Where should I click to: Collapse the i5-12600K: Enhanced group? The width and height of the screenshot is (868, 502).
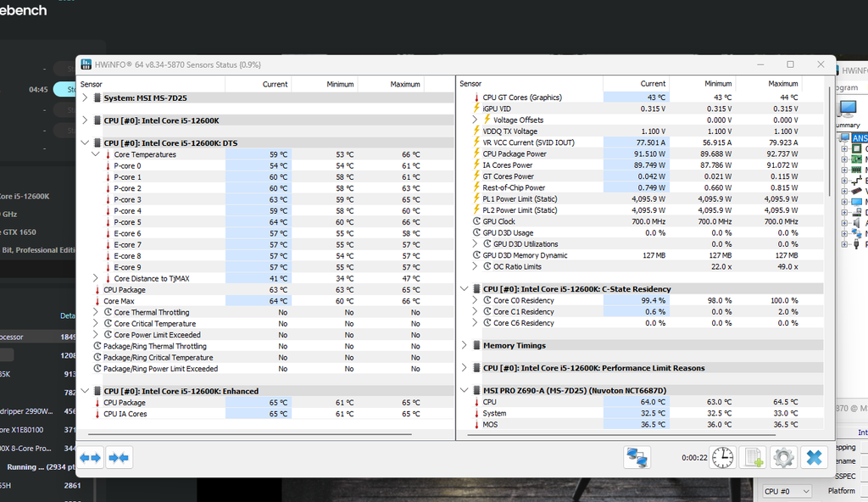(85, 391)
